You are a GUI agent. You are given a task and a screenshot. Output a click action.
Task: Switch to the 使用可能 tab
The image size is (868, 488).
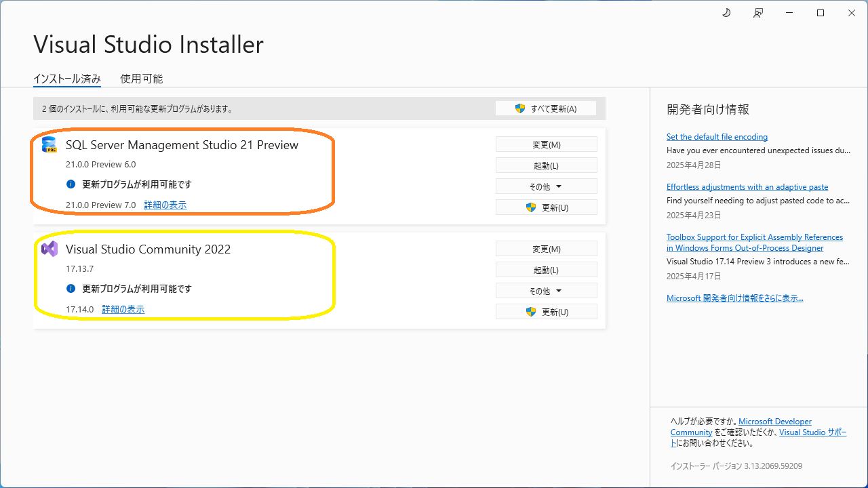(142, 79)
